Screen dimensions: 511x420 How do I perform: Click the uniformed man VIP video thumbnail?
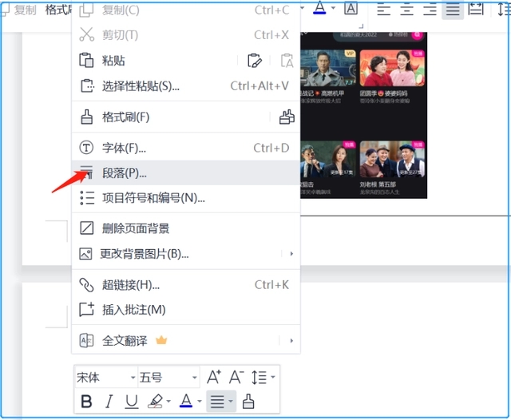(328, 68)
